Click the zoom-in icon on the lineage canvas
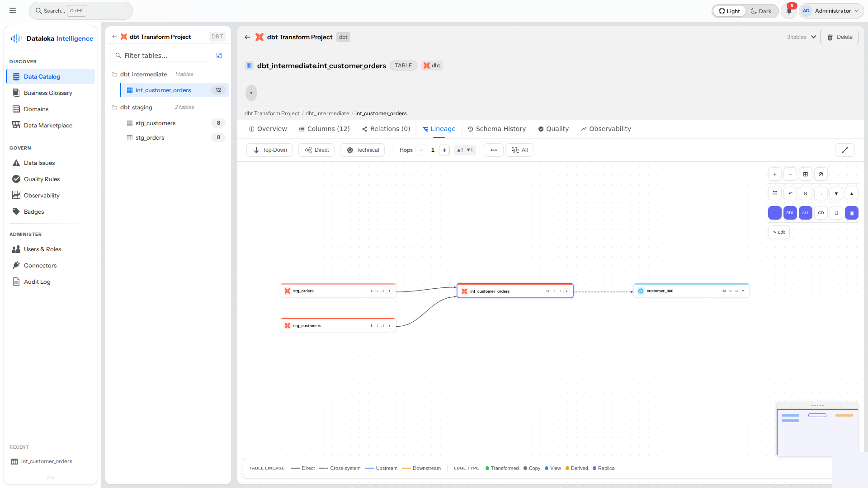The width and height of the screenshot is (868, 488). (x=775, y=174)
